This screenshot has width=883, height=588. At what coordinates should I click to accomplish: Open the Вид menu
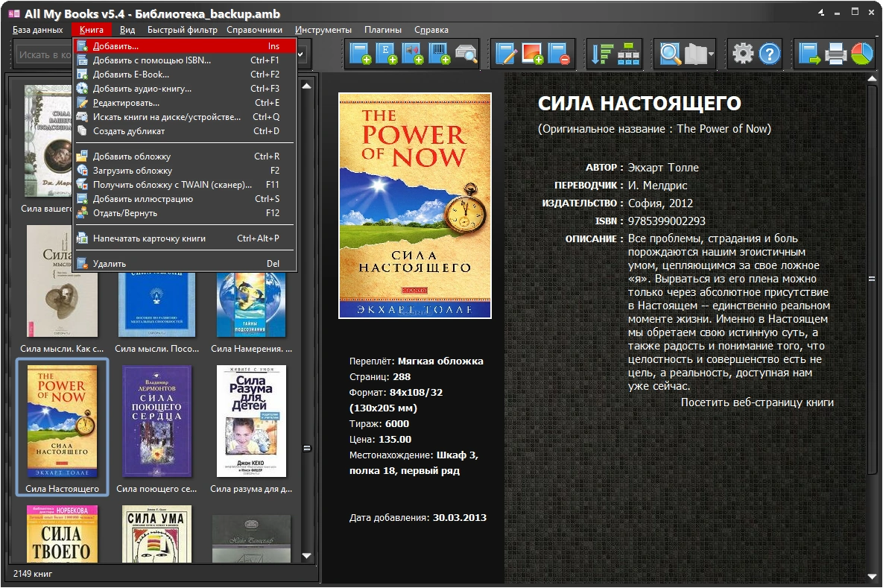(127, 30)
